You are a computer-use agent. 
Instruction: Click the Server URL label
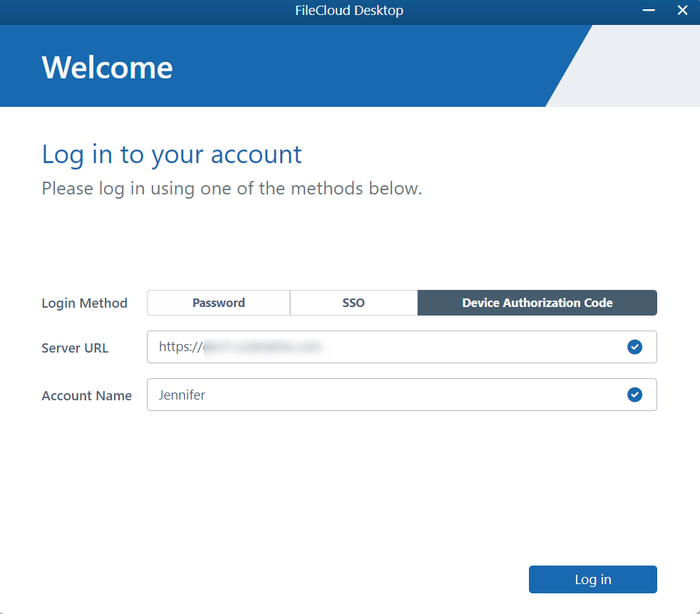(x=75, y=348)
